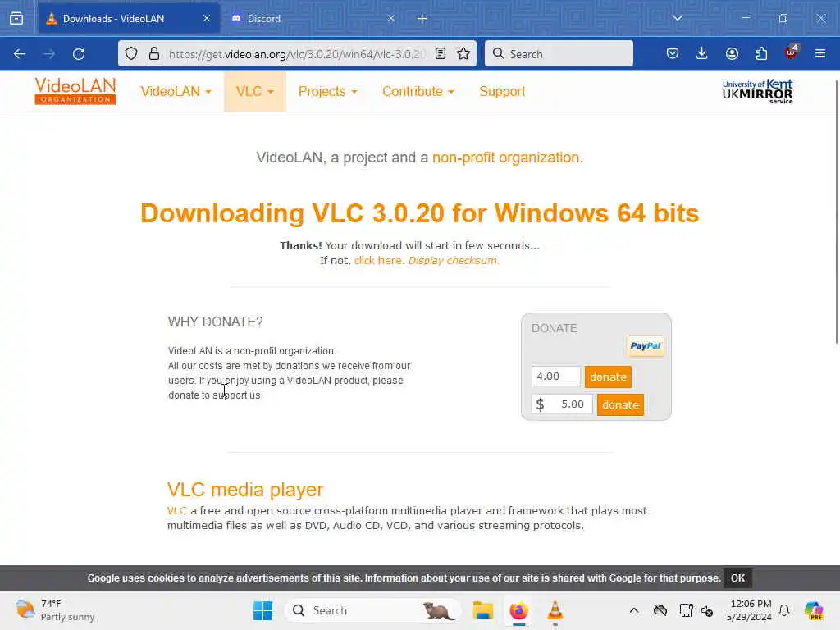Display checksum link
Screen dimensions: 840x630
click(453, 260)
